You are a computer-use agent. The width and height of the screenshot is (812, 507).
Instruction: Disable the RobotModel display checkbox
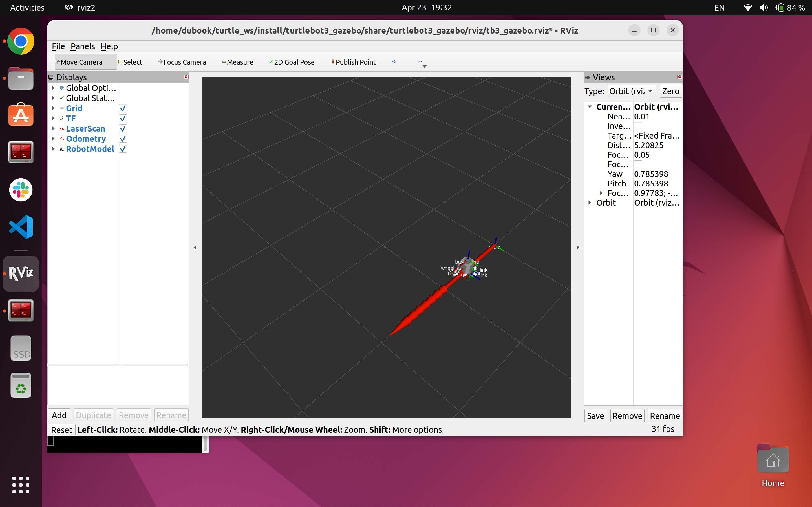pyautogui.click(x=123, y=149)
